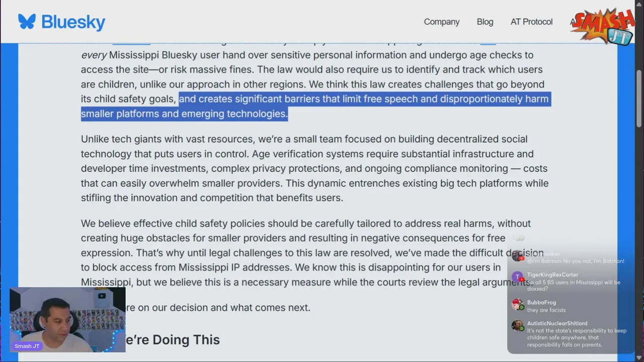Open the Blog navigation link
This screenshot has width=644, height=362.
tap(485, 22)
